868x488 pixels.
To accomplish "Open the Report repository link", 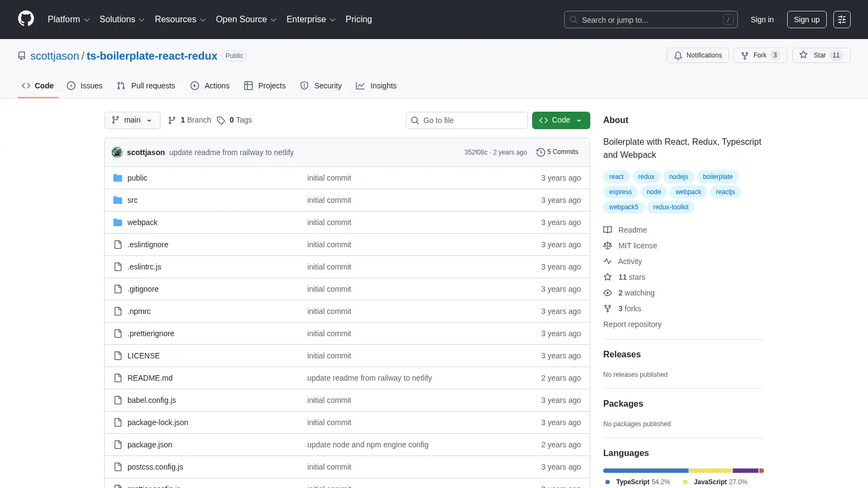I will point(632,324).
